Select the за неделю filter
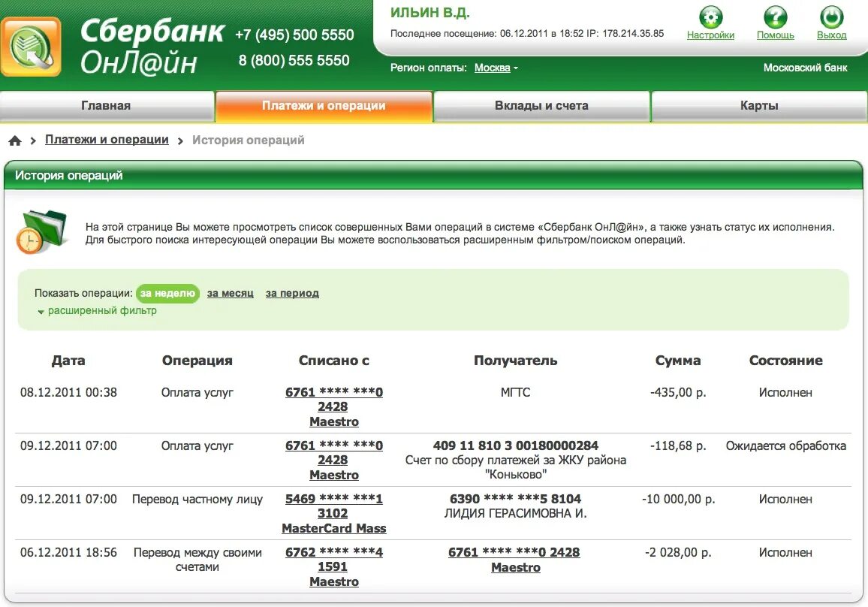 [167, 293]
